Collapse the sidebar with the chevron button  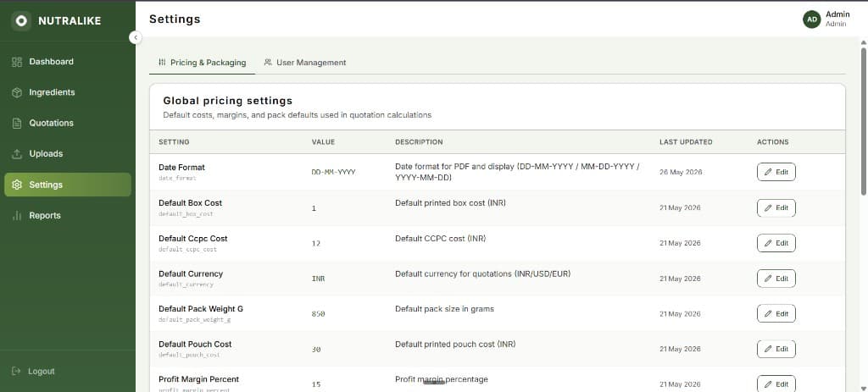[x=136, y=37]
